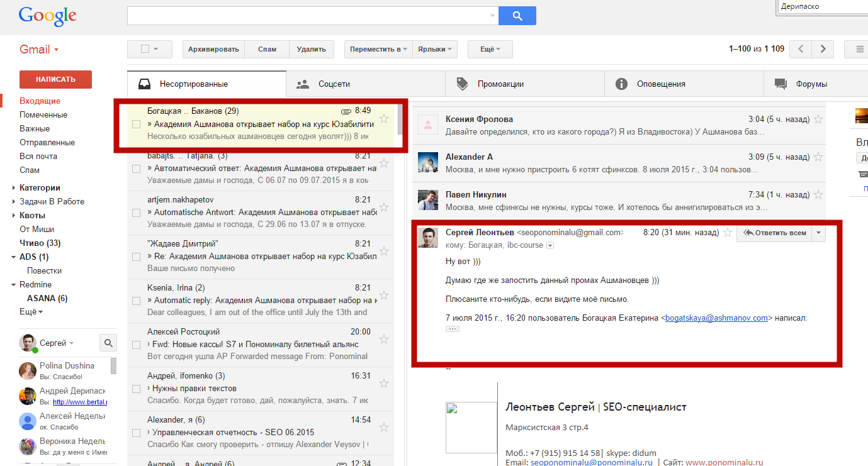The image size is (868, 466).
Task: Switch to the Промоакции tab
Action: coord(525,84)
